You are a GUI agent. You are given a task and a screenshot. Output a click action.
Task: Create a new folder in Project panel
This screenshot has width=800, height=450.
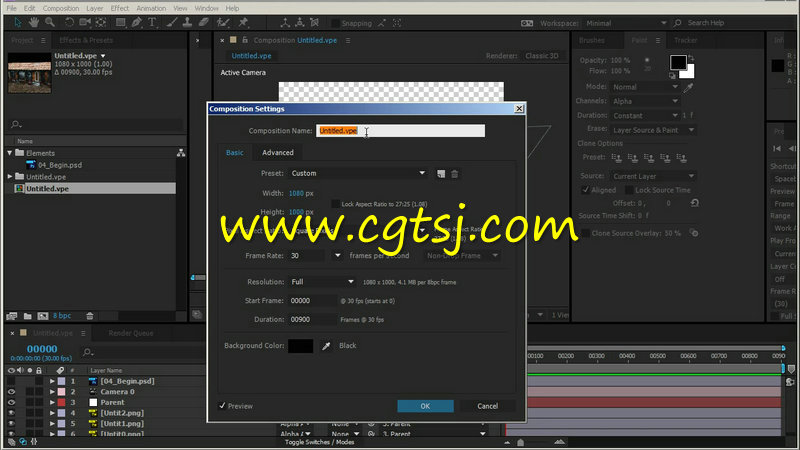(28, 316)
